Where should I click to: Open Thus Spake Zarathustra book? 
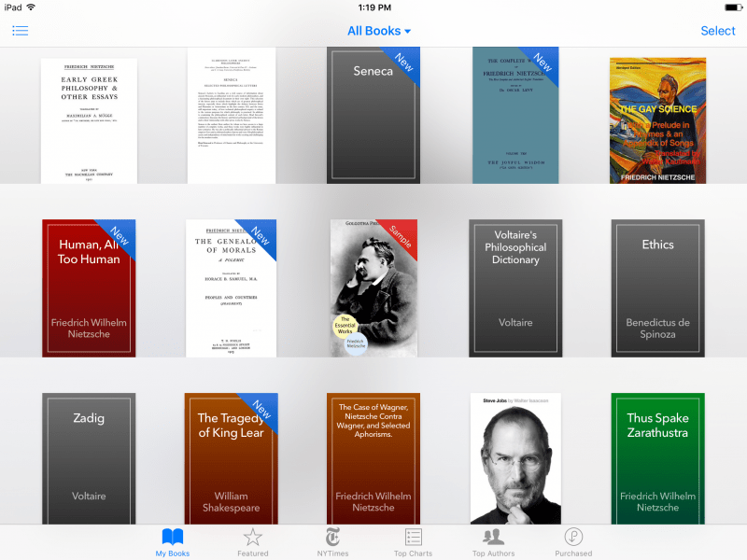(658, 459)
